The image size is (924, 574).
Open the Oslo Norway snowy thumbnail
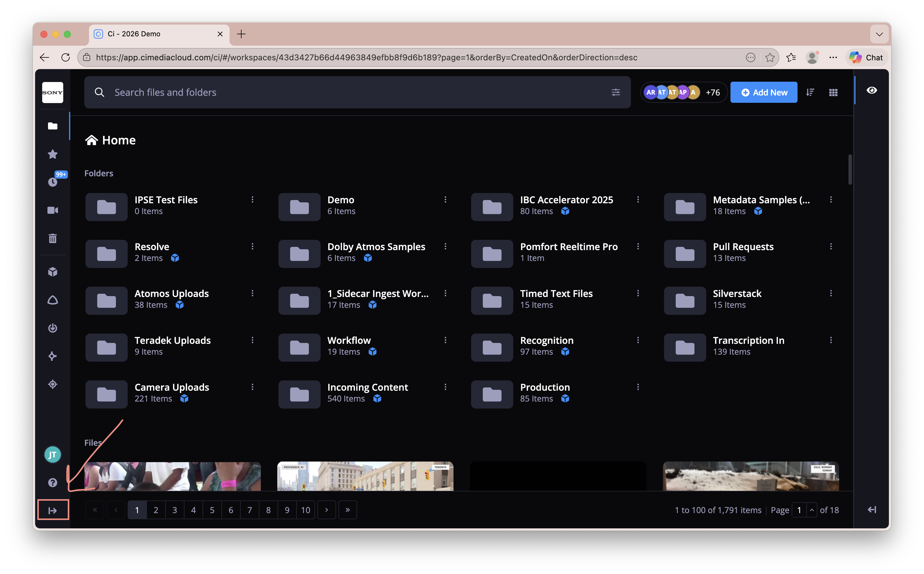point(751,476)
